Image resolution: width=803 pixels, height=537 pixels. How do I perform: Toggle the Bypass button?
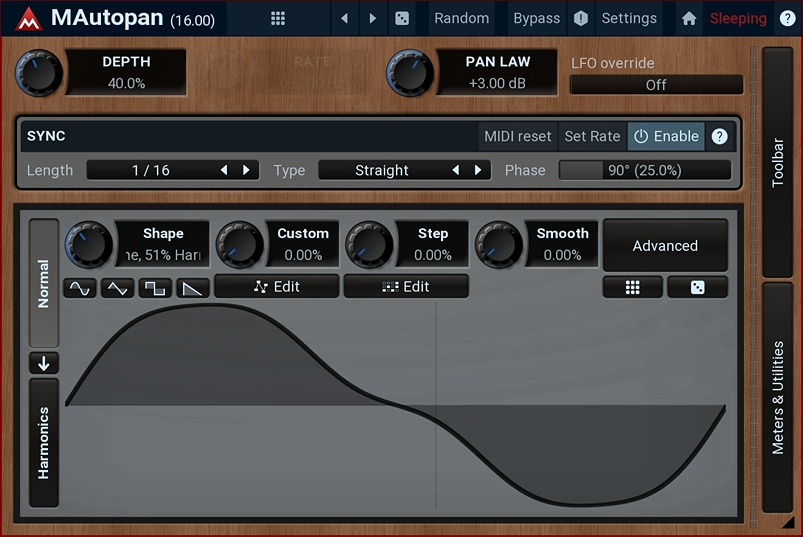tap(537, 18)
